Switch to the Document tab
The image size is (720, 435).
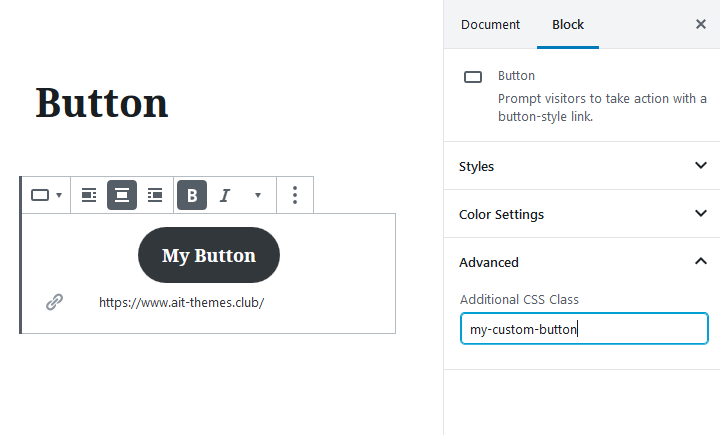(490, 24)
